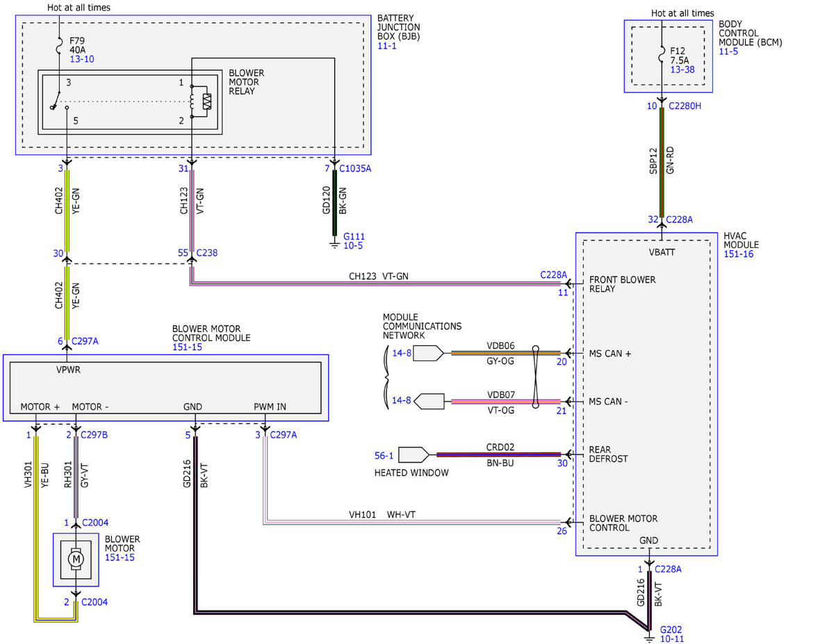Click the 'VDB06' wire label

coord(500,345)
